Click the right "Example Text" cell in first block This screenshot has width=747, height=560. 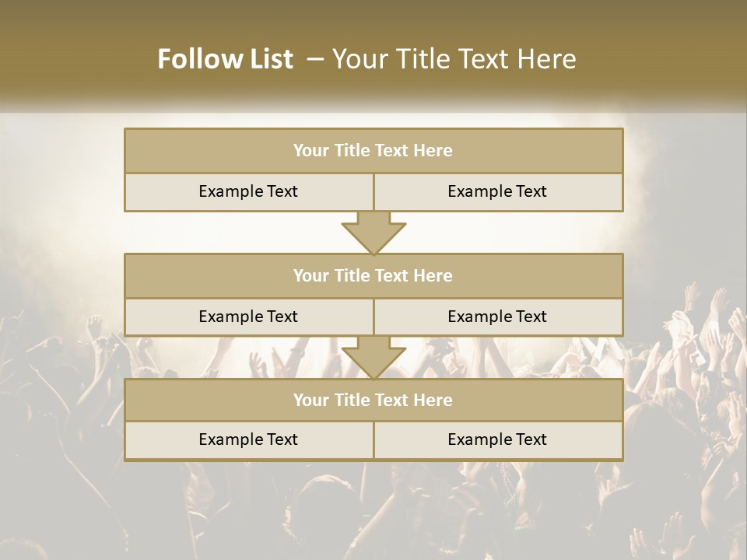click(497, 192)
